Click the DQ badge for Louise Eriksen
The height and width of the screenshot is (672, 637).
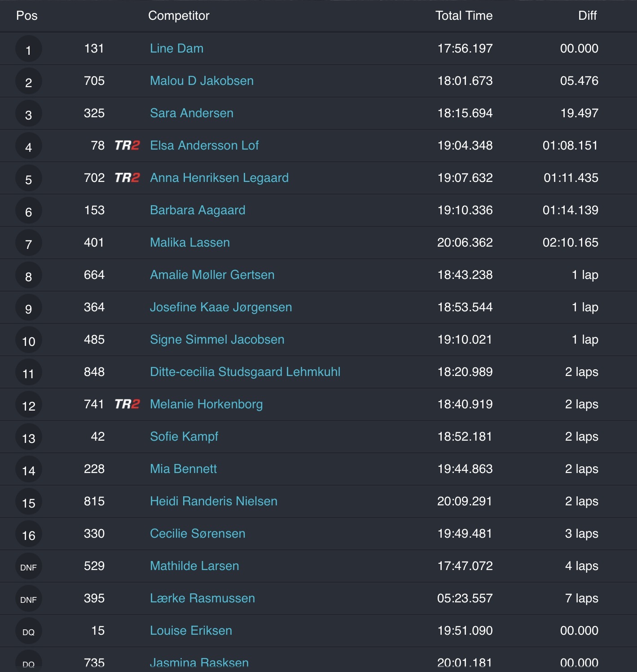[28, 632]
